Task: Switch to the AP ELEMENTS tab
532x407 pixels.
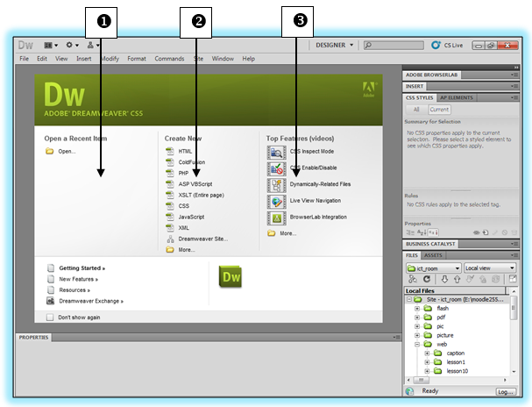Action: (x=457, y=97)
